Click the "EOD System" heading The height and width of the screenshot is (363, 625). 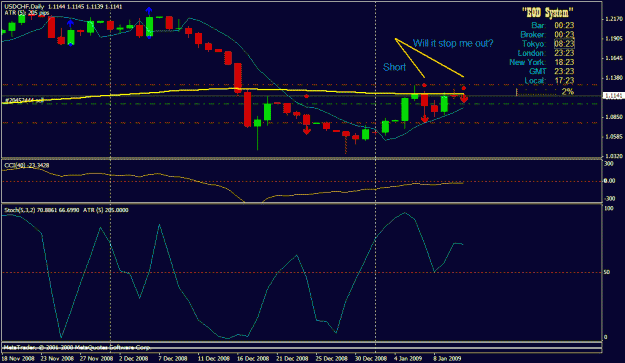548,13
